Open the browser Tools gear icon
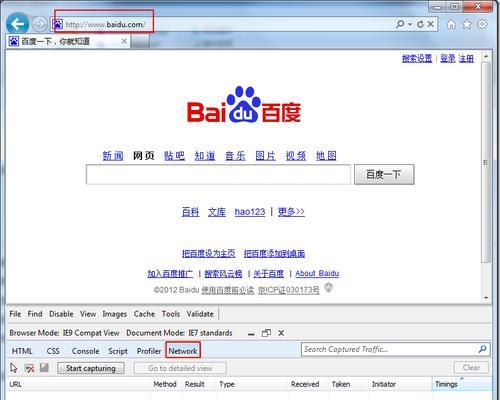The image size is (500, 400). (482, 24)
